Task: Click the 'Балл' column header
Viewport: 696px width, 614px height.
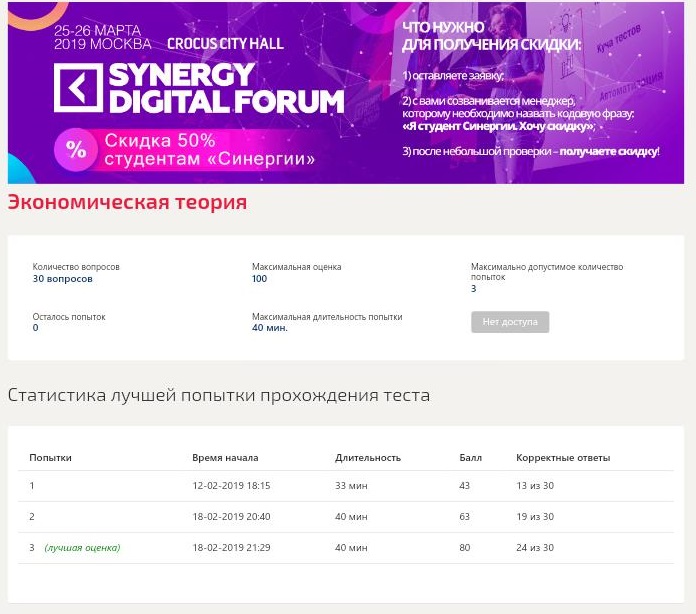Action: (471, 458)
